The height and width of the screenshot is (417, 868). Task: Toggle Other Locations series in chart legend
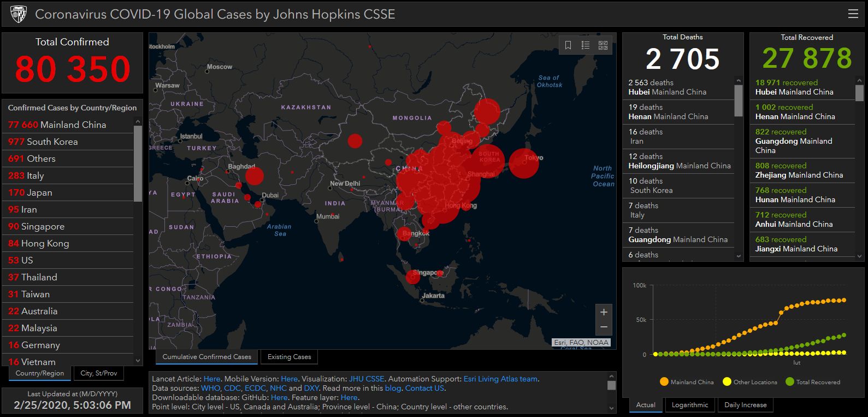(x=749, y=382)
